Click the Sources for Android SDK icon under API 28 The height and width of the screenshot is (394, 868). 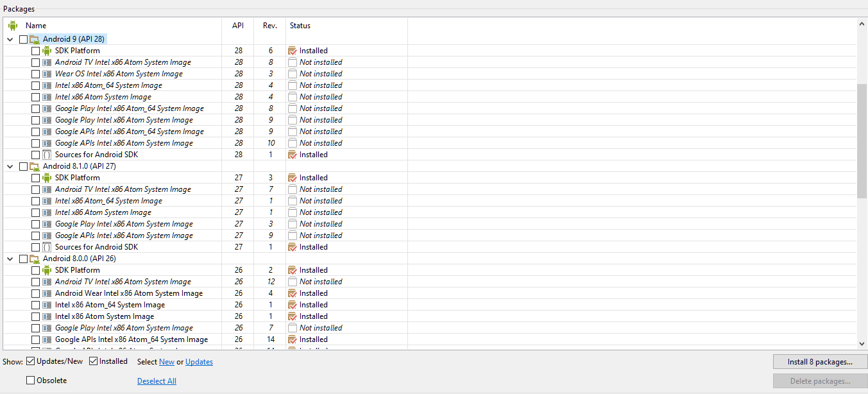coord(47,155)
